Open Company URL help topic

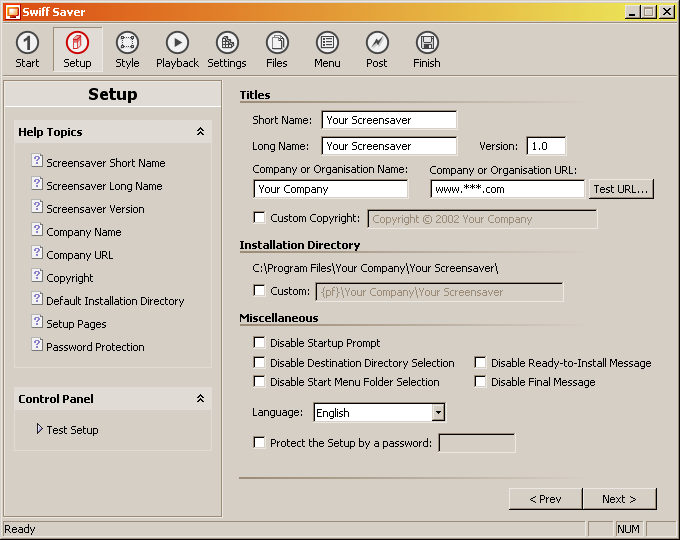coord(80,255)
